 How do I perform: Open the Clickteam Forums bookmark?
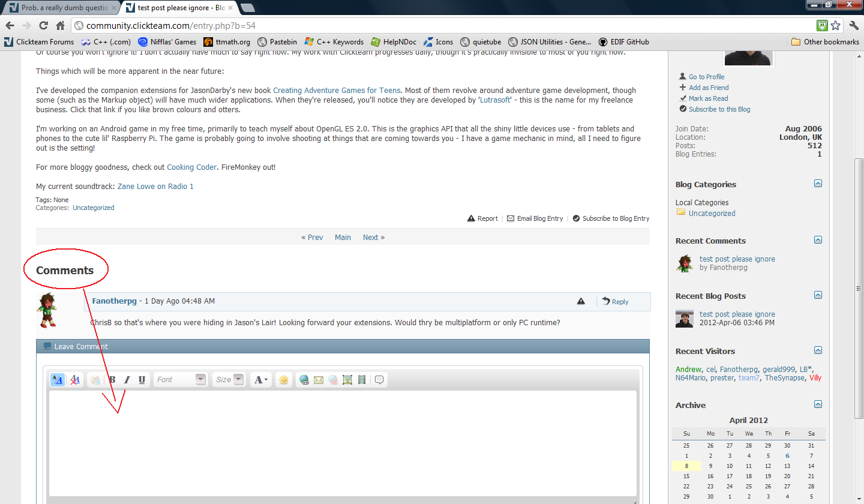point(40,42)
